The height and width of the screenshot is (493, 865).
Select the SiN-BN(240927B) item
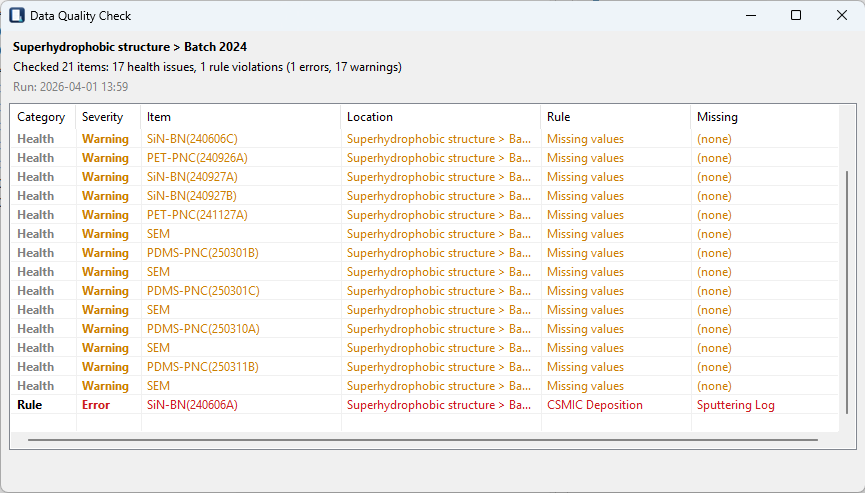click(x=192, y=196)
